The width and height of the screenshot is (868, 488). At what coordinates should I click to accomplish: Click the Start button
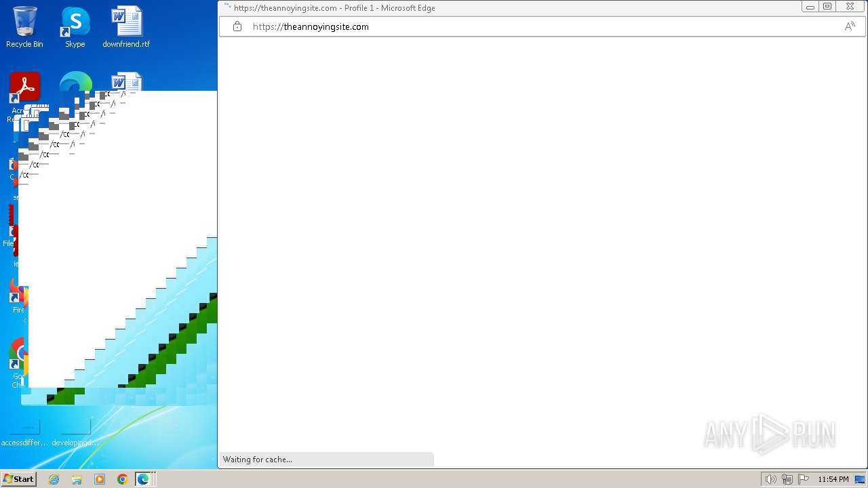tap(19, 479)
